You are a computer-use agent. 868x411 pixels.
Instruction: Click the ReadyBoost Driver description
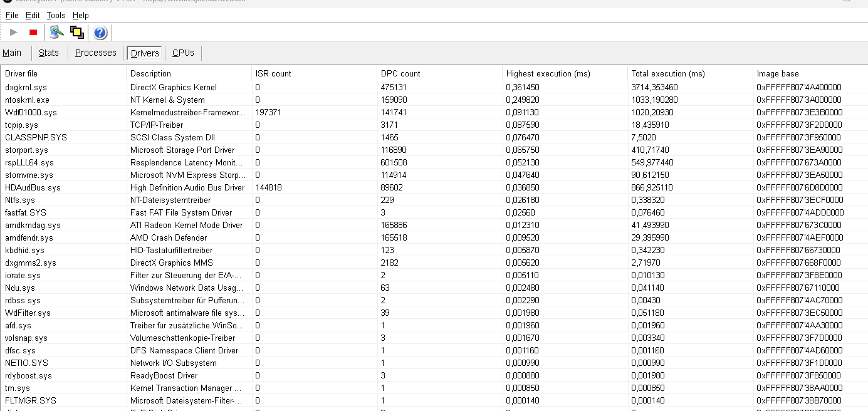click(x=164, y=375)
